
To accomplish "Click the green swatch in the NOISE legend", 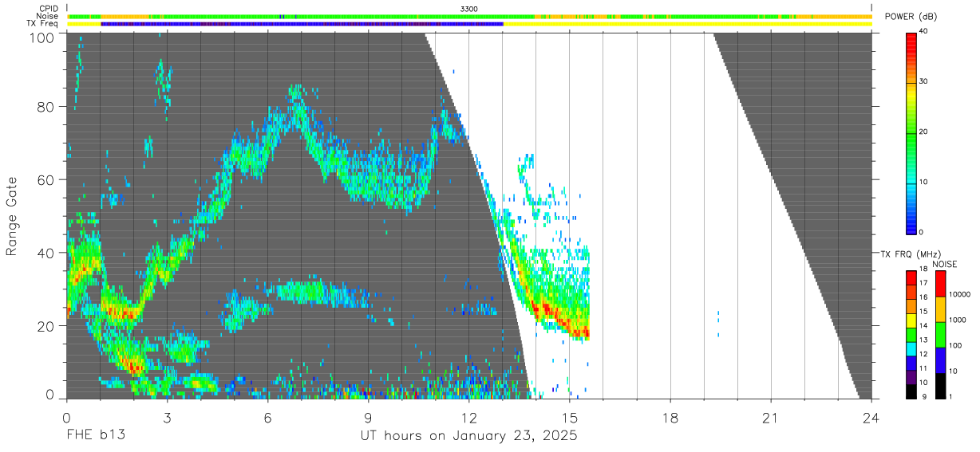I will pyautogui.click(x=940, y=335).
